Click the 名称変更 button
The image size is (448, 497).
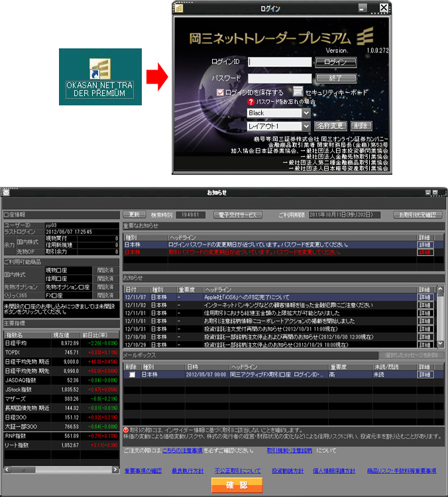click(331, 126)
